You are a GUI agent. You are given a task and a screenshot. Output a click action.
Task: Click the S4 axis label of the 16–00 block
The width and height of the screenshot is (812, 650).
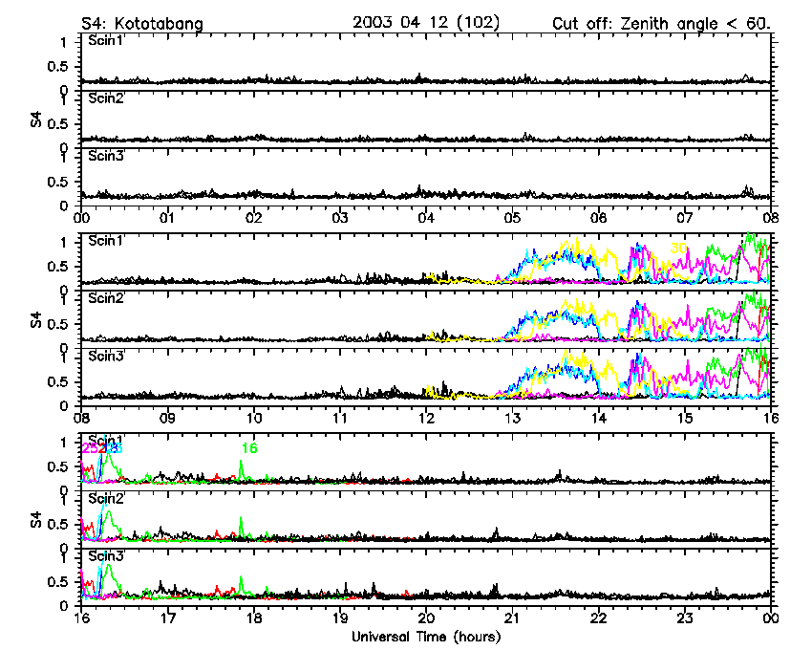click(x=35, y=520)
